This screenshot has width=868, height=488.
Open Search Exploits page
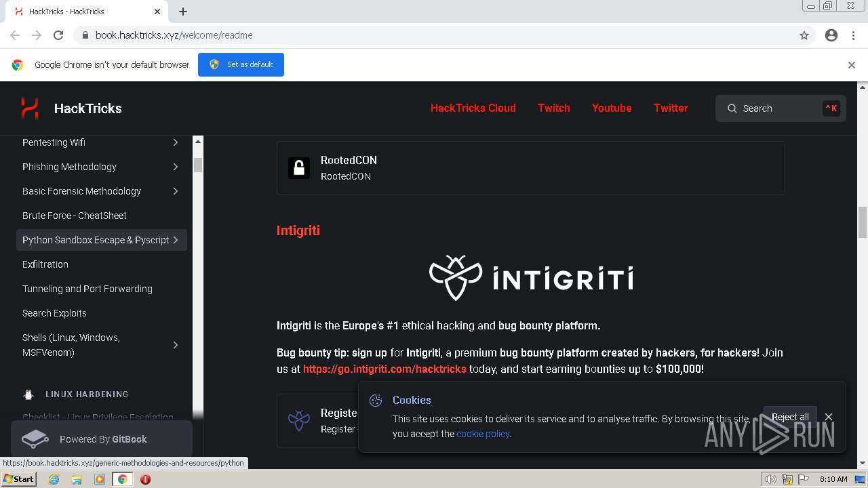pos(54,313)
